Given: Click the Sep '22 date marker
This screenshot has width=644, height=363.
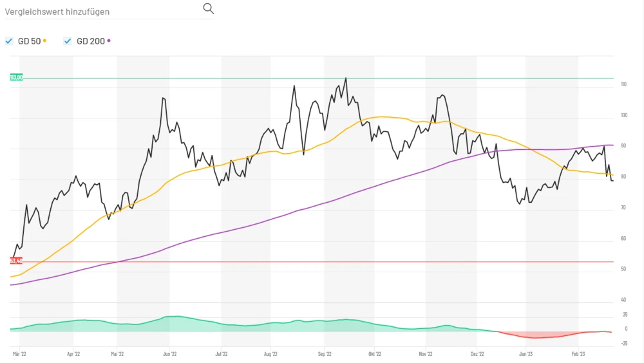Looking at the screenshot, I should coord(325,353).
